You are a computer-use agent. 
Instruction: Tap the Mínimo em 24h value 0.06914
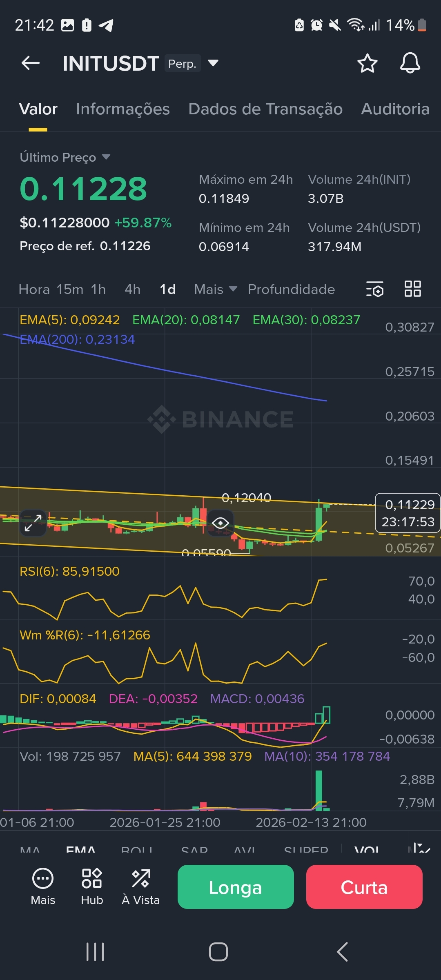(224, 247)
